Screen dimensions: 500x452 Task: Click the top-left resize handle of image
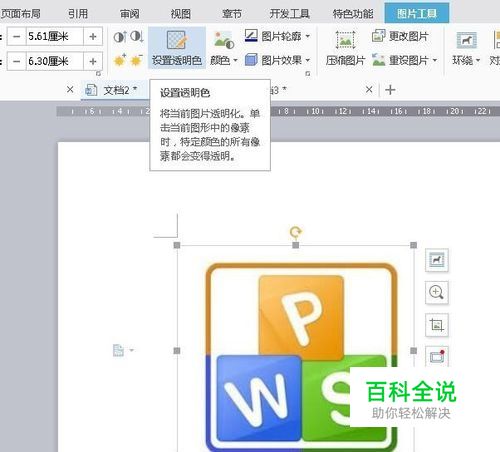pyautogui.click(x=177, y=245)
